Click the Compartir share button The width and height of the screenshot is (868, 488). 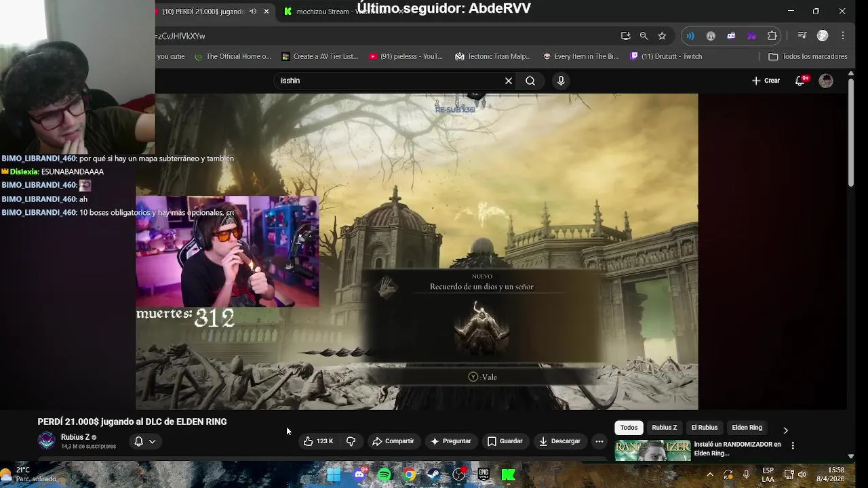(393, 441)
